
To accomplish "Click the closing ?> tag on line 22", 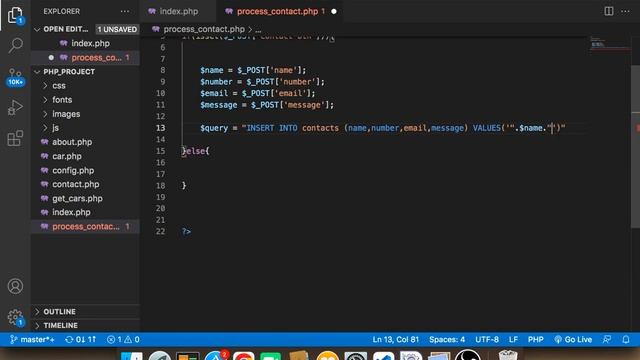I will click(x=186, y=231).
